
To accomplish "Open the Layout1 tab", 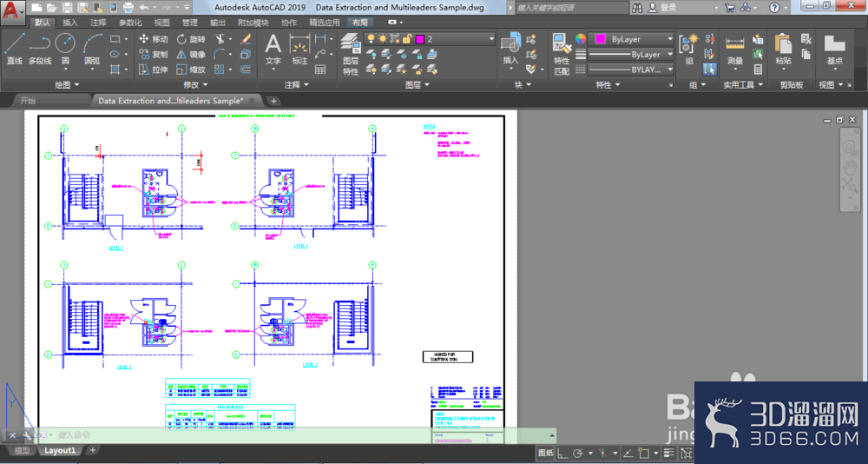I will coord(60,451).
